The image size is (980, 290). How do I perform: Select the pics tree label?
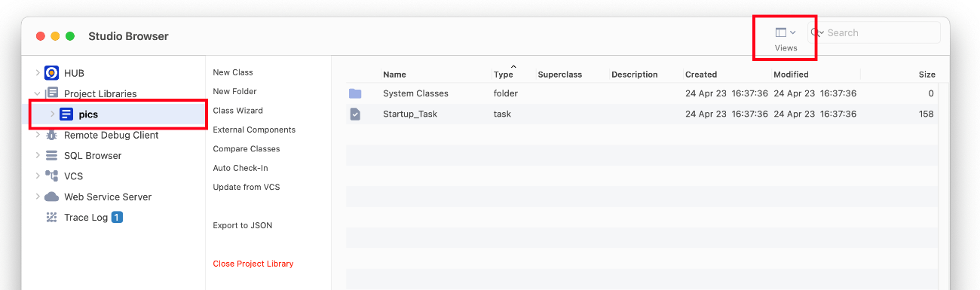coord(88,114)
